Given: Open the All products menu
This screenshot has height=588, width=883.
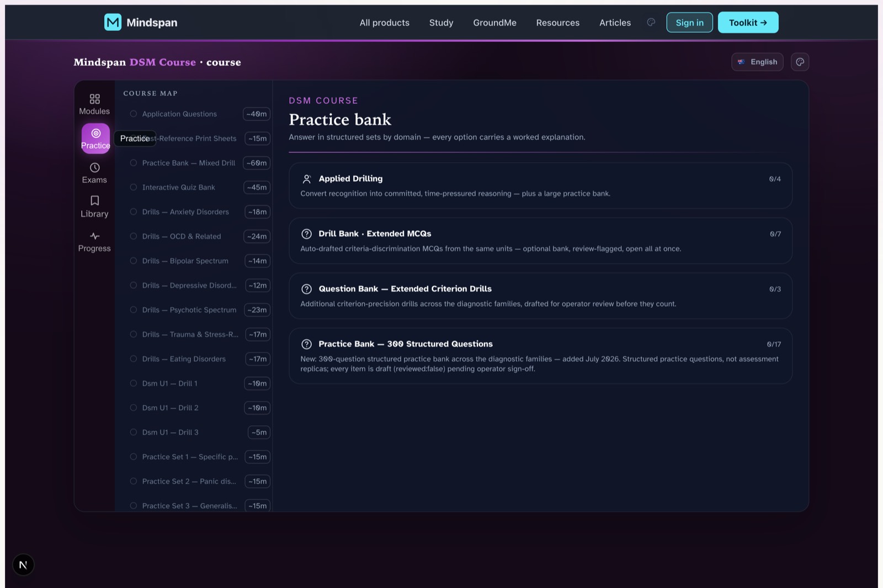Looking at the screenshot, I should tap(385, 23).
